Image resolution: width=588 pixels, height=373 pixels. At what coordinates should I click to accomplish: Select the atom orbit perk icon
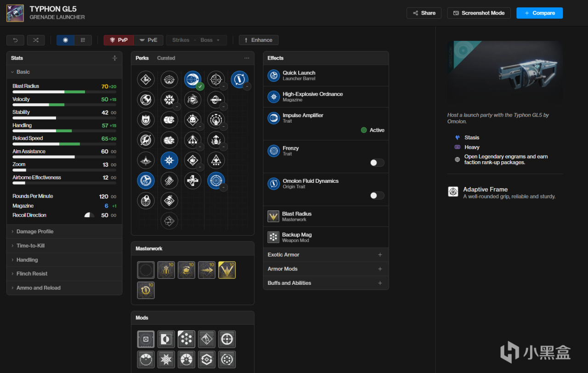point(193,100)
